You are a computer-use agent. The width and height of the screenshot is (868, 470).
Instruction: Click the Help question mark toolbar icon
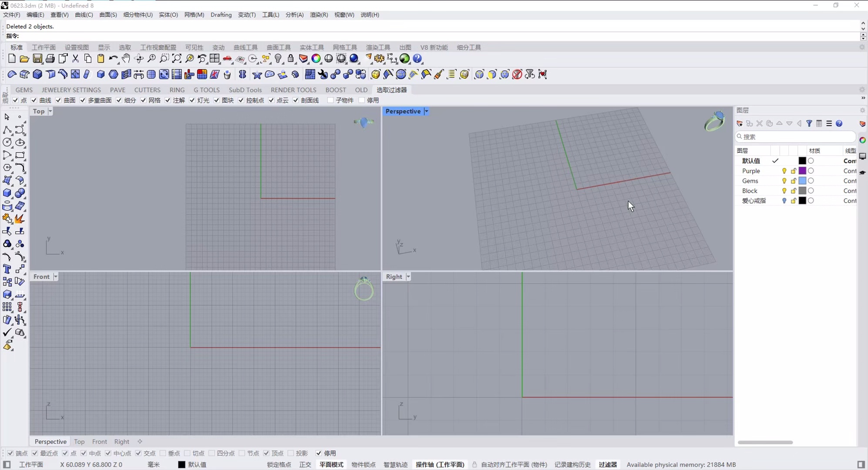417,58
